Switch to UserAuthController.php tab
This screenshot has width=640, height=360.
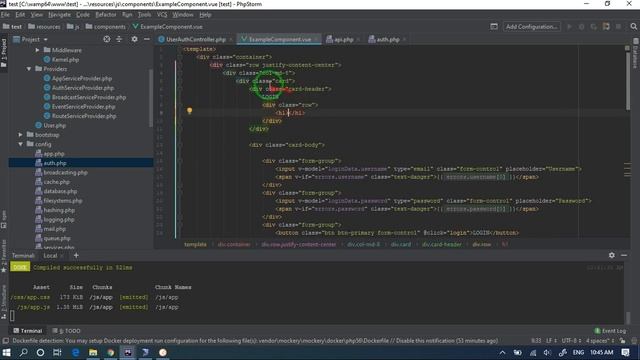pyautogui.click(x=196, y=40)
